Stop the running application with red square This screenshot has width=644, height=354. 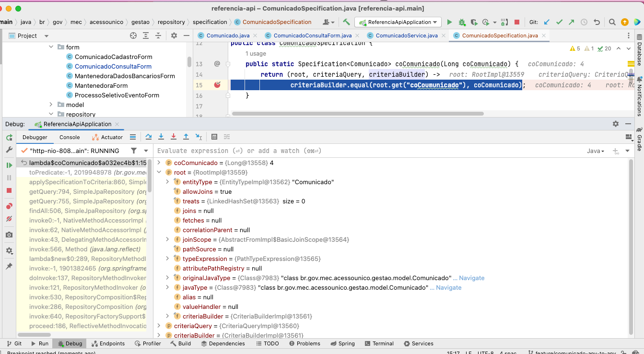click(517, 22)
